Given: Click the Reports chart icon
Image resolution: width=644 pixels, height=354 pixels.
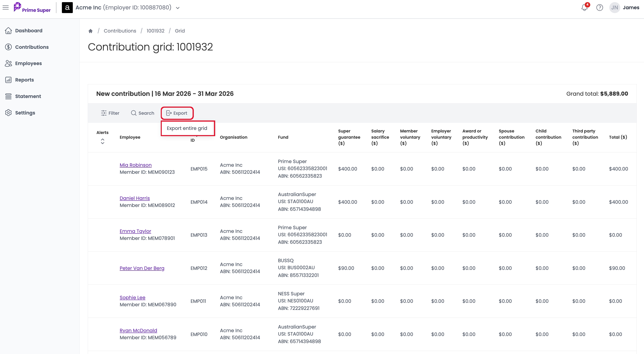Looking at the screenshot, I should [9, 80].
